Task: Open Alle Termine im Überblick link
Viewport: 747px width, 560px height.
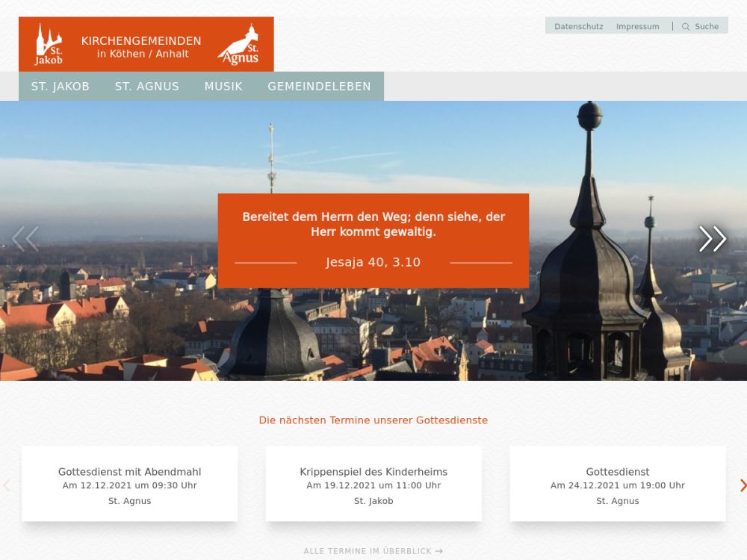Action: tap(373, 551)
